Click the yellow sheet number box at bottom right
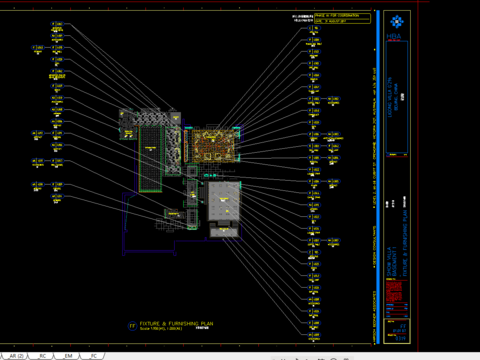The width and height of the screenshot is (480, 360). coord(397,331)
